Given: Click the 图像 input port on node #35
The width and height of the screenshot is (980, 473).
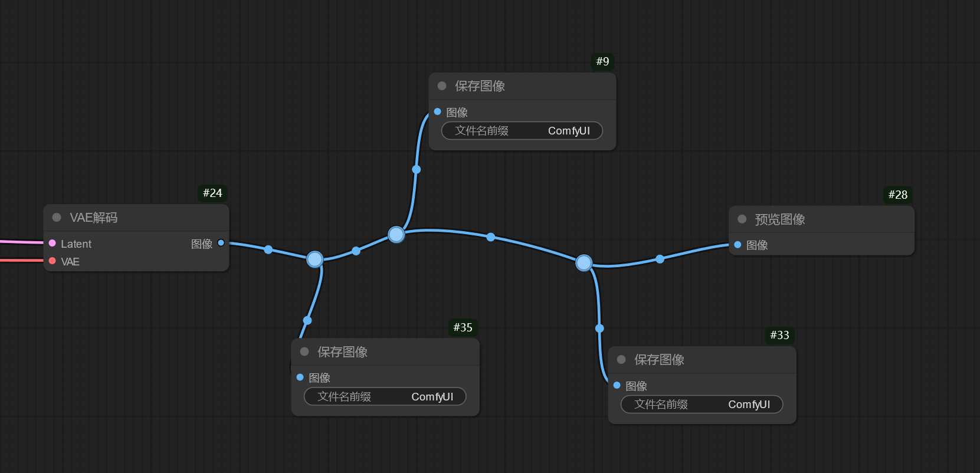Looking at the screenshot, I should coord(300,377).
